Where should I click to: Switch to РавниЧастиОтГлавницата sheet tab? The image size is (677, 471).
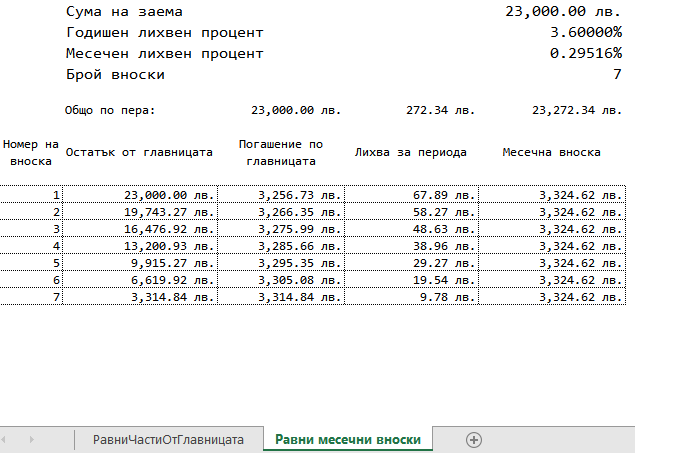[168, 439]
